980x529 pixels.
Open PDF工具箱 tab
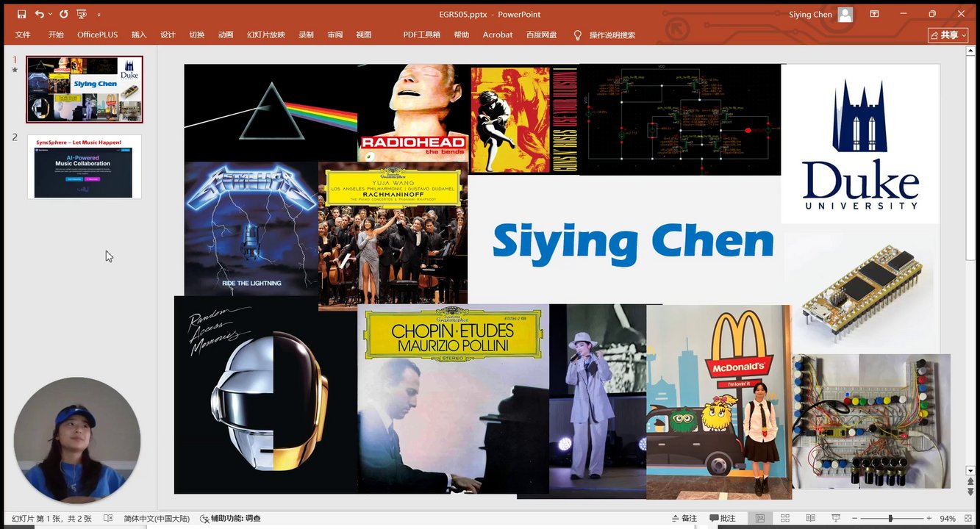click(422, 35)
